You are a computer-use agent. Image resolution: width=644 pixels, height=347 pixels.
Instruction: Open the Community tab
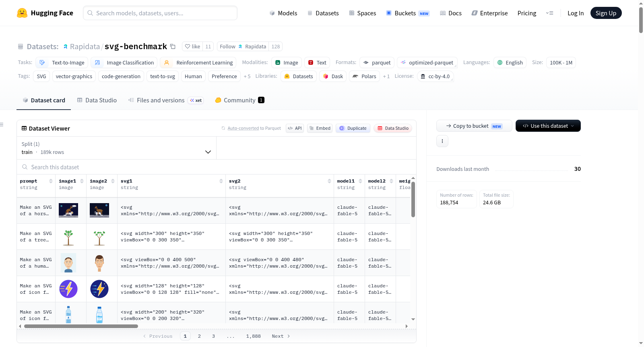[x=240, y=100]
